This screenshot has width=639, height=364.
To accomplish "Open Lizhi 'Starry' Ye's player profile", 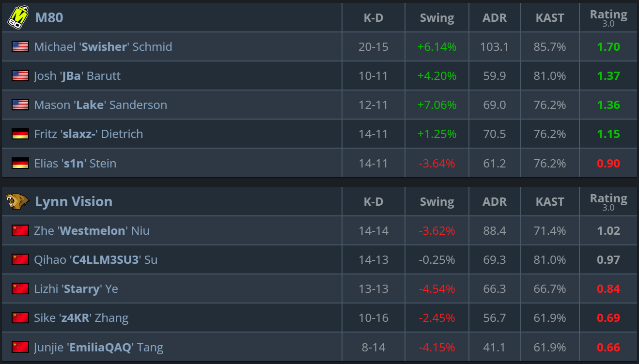I will pyautogui.click(x=76, y=289).
